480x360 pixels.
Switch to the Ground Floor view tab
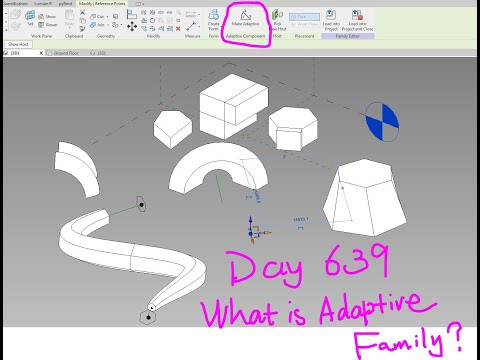pos(63,53)
